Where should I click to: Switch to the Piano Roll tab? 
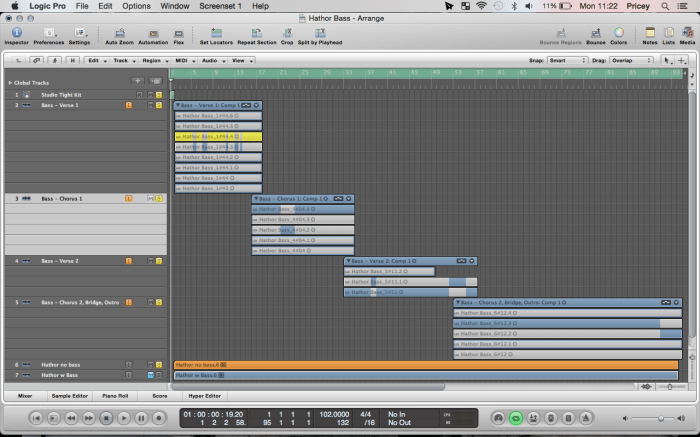116,396
